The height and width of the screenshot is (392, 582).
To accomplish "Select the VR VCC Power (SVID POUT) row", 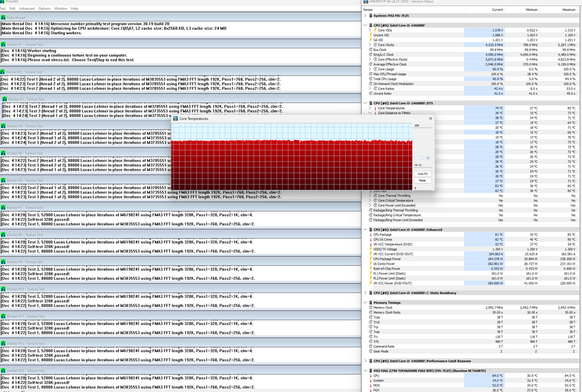I will 471,283.
